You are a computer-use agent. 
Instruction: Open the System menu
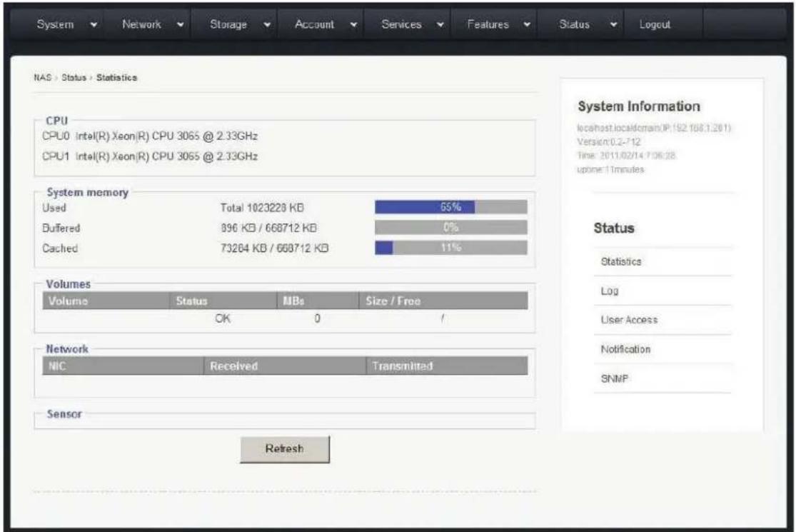55,24
